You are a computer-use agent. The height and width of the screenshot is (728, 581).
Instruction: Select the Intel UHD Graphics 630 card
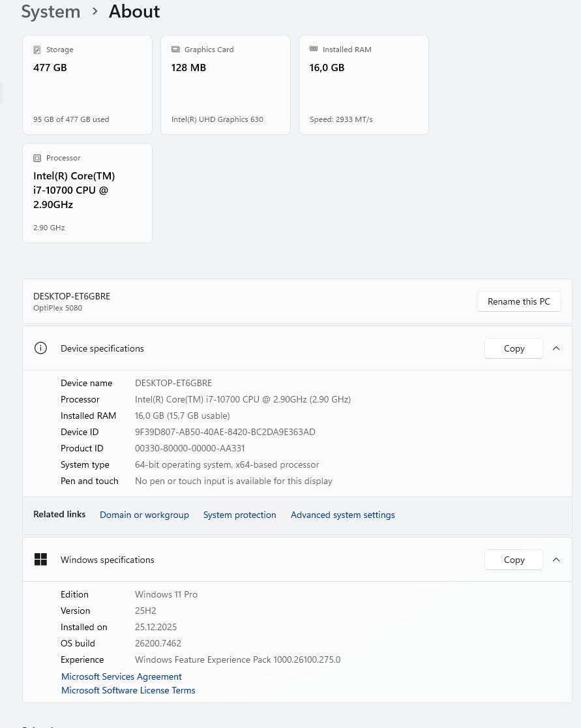pos(226,85)
